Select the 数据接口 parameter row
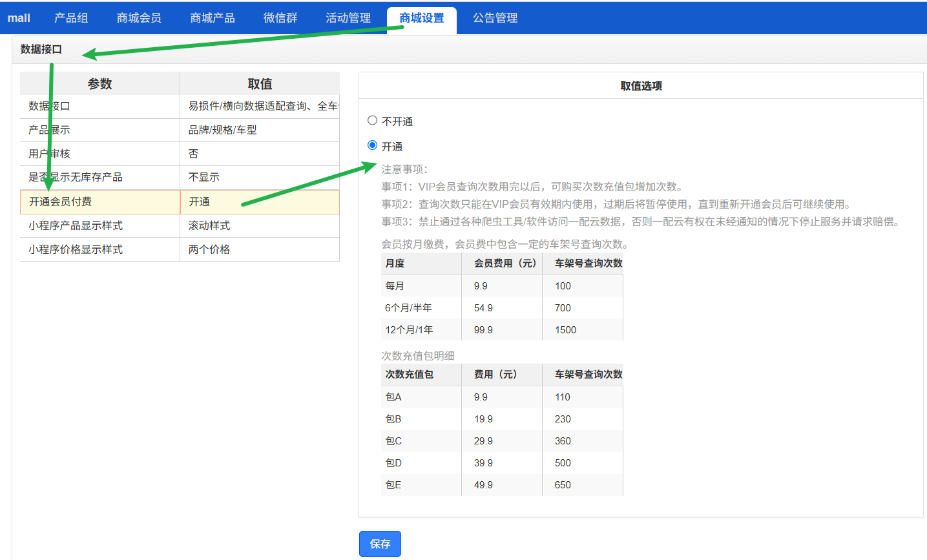The image size is (927, 560). (100, 106)
